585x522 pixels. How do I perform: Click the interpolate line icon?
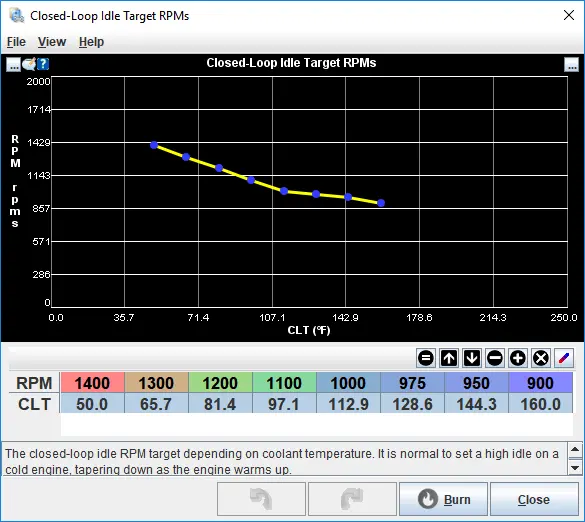(x=564, y=358)
